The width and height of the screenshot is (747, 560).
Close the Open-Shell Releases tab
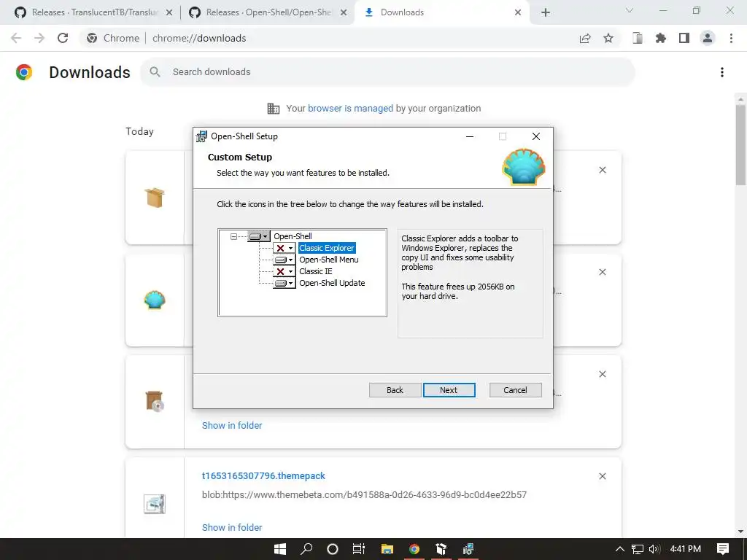coord(344,13)
